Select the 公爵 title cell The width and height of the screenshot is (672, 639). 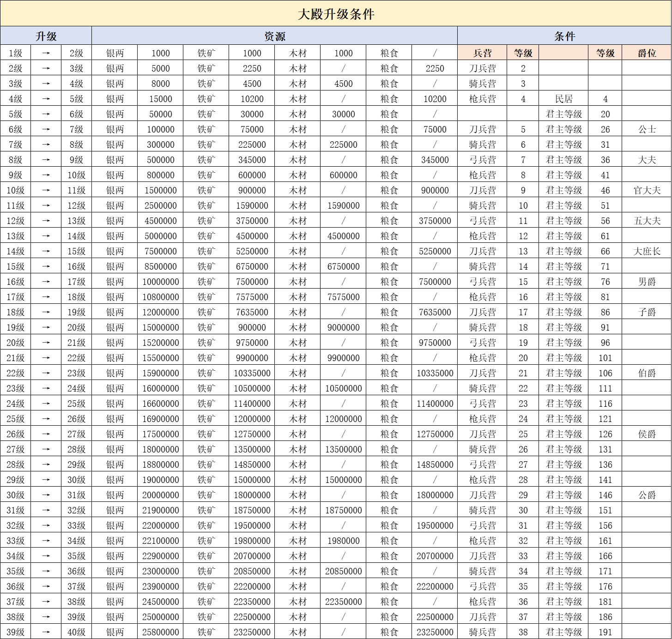click(647, 495)
